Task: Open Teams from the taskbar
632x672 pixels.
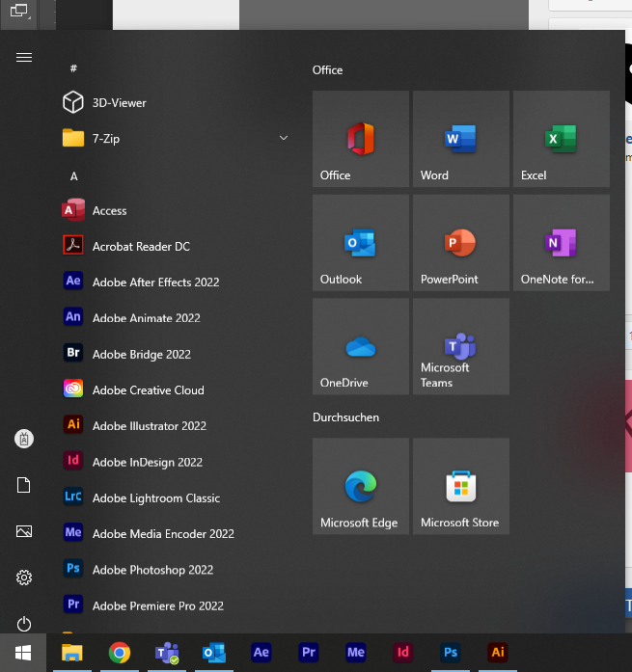Action: click(x=167, y=653)
